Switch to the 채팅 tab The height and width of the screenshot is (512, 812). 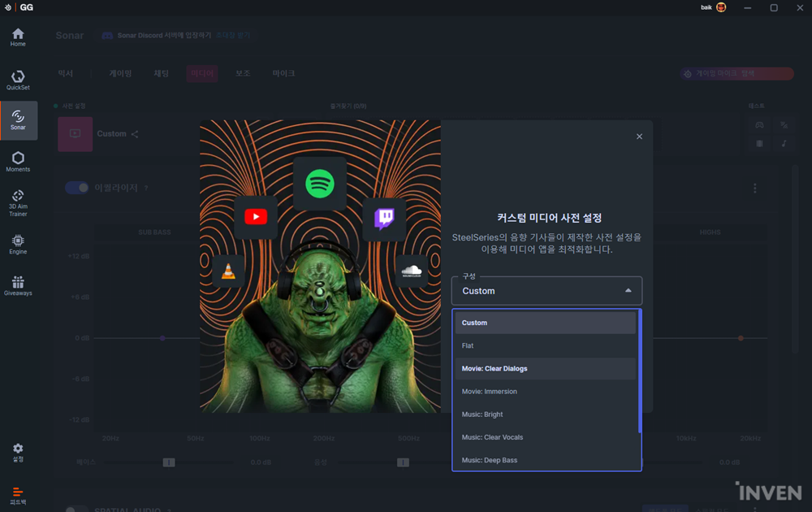tap(161, 74)
